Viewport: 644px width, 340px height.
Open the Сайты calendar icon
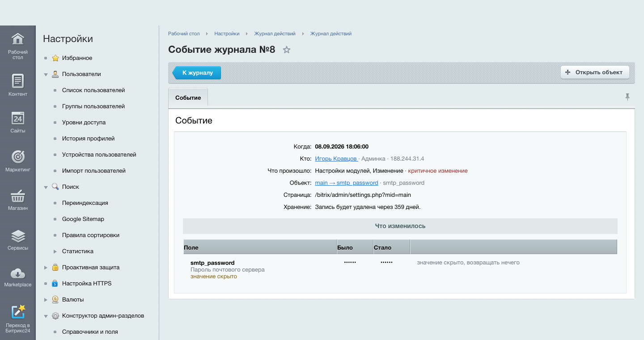tap(18, 118)
